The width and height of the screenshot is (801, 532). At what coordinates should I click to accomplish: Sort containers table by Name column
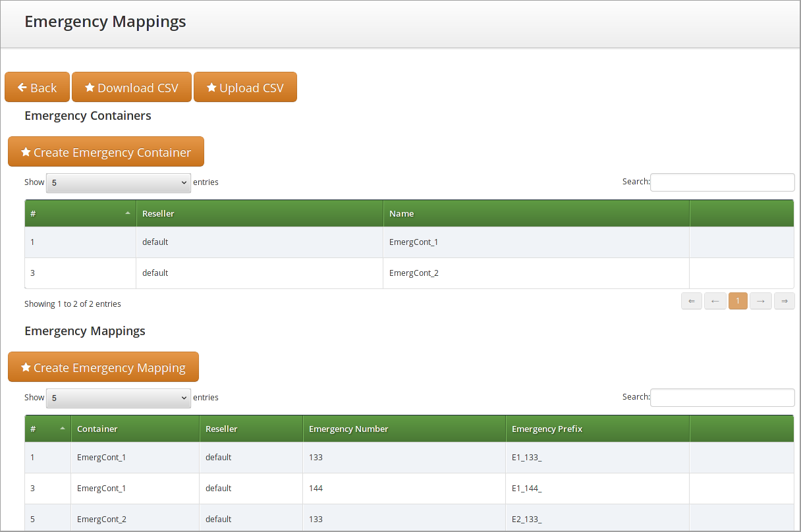tap(536, 213)
